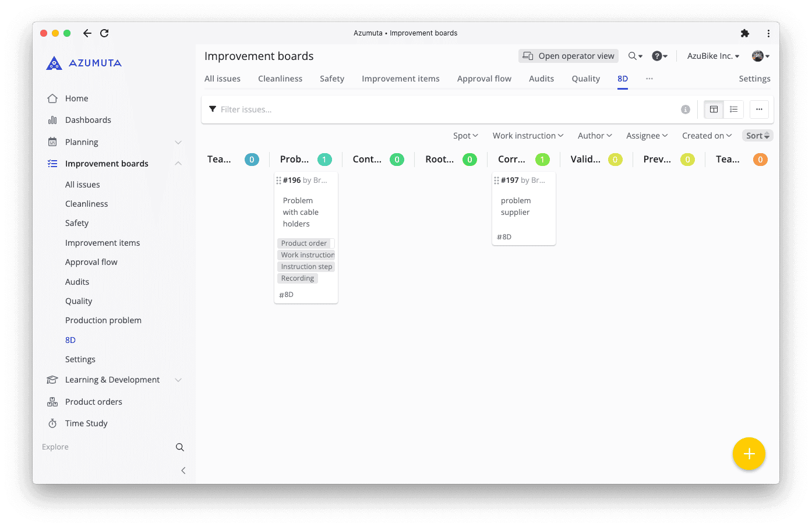
Task: Click the Filter issues input field
Action: coord(443,109)
